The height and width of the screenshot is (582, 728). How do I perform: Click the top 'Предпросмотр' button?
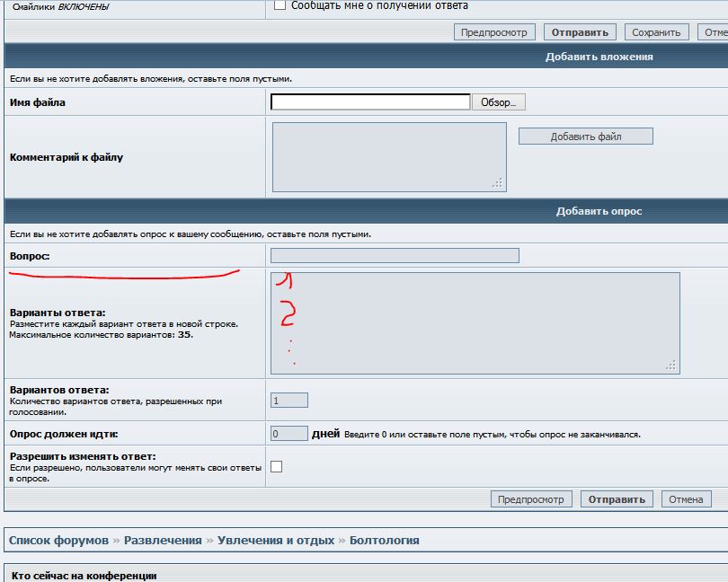[x=493, y=32]
